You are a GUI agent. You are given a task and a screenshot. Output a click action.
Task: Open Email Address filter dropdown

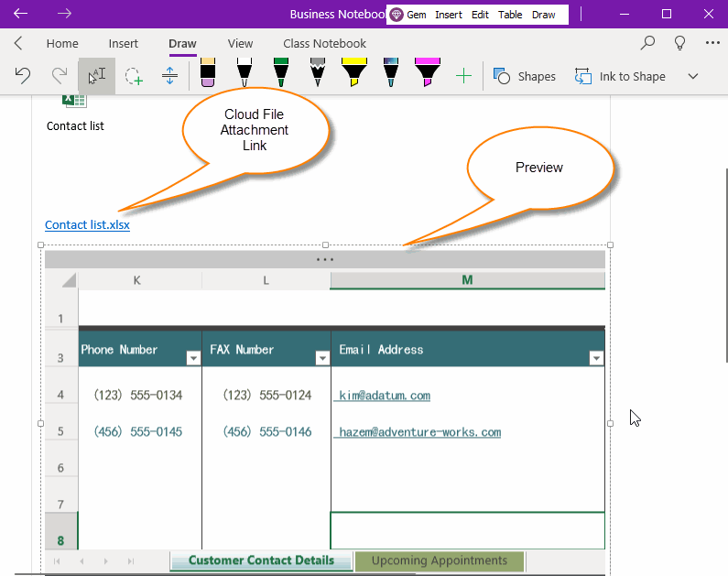point(596,358)
